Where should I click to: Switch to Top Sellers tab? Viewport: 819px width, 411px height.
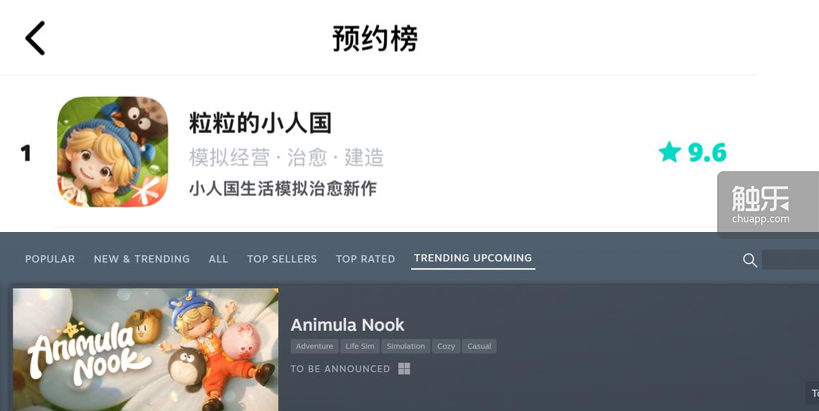(282, 259)
